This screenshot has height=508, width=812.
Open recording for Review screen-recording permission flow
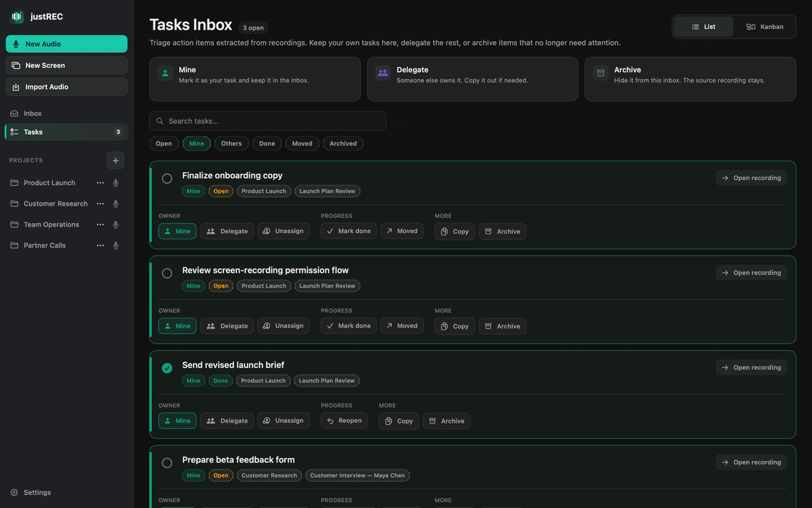click(x=751, y=273)
